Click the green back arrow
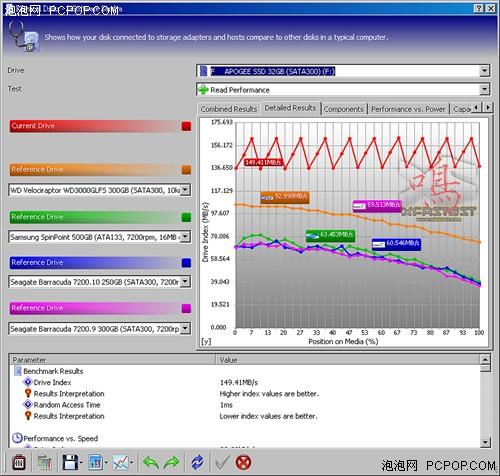500x476 pixels. click(x=151, y=462)
